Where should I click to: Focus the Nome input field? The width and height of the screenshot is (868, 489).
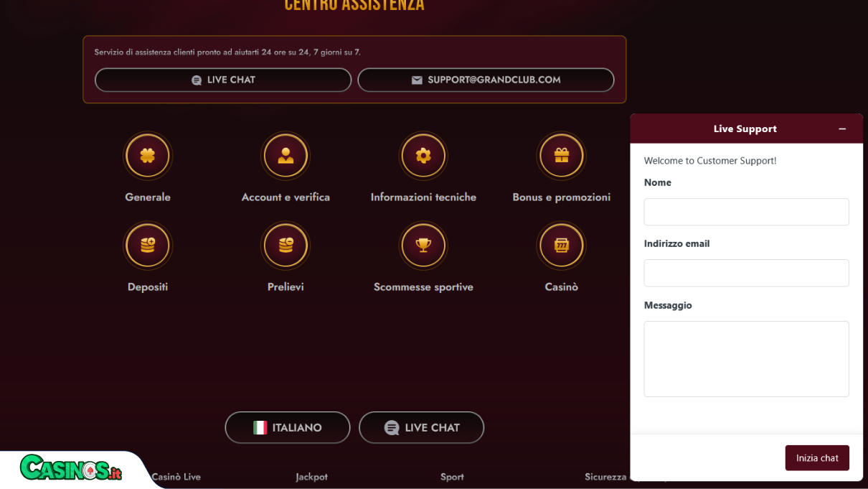(746, 212)
